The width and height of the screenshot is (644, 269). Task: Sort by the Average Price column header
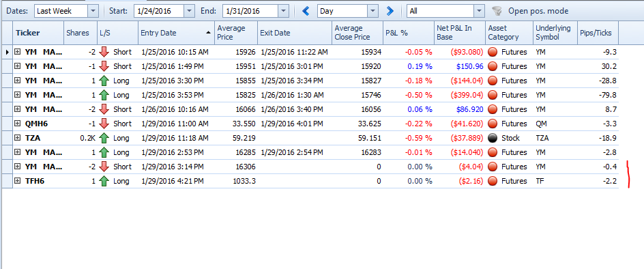[x=236, y=33]
